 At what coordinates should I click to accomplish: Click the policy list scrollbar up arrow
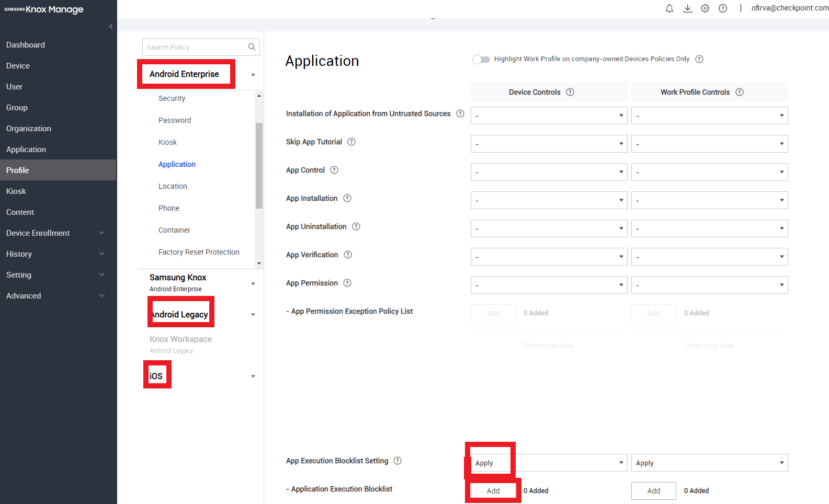(x=259, y=96)
